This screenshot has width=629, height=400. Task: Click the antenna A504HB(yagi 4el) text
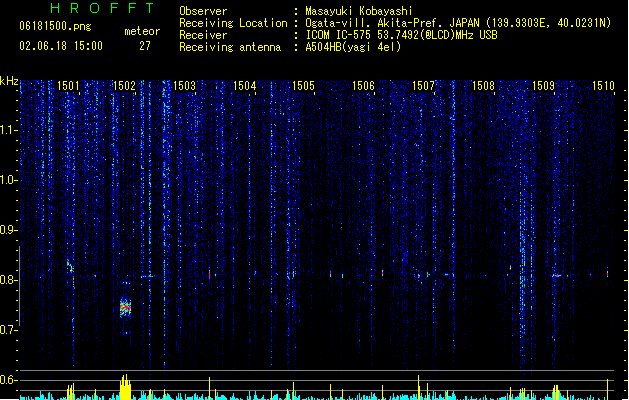pyautogui.click(x=353, y=47)
